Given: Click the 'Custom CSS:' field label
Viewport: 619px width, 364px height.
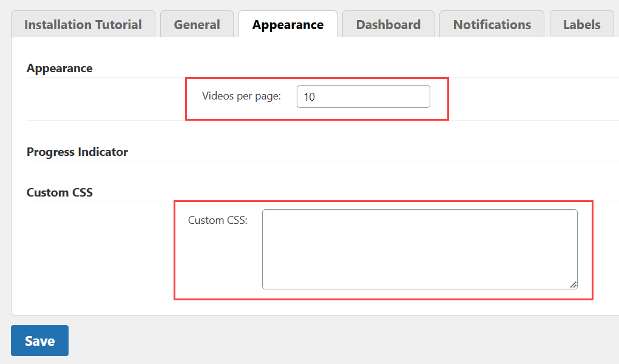Looking at the screenshot, I should (x=217, y=220).
